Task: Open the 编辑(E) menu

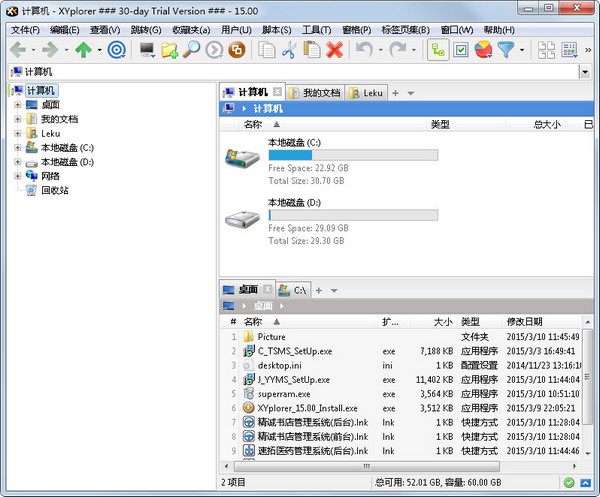Action: [65, 30]
